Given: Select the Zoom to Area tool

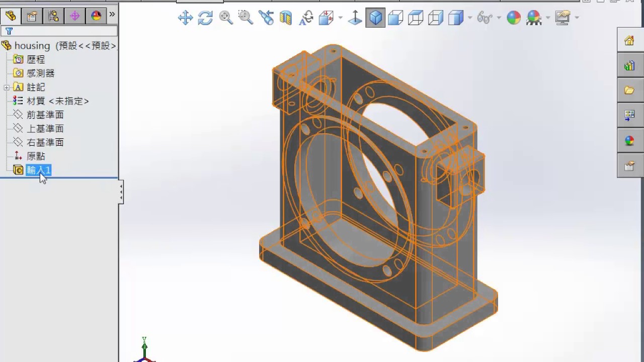Looking at the screenshot, I should (246, 18).
